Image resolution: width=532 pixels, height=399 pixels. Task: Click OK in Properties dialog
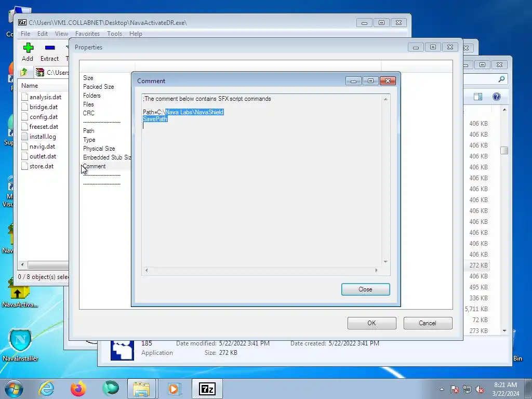tap(371, 323)
